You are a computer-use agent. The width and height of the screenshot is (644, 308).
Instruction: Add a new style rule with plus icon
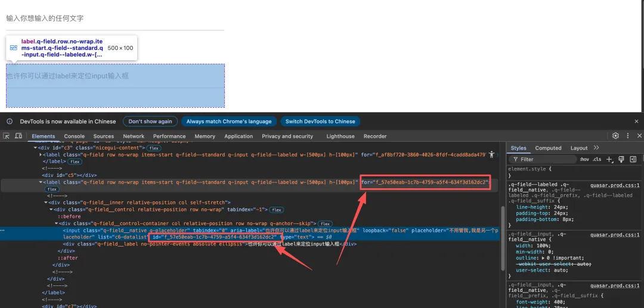pyautogui.click(x=609, y=159)
